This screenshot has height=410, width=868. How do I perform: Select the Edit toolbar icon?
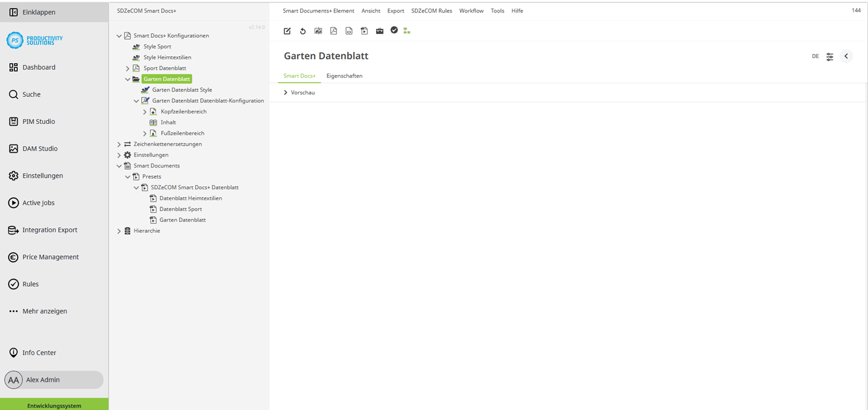287,31
